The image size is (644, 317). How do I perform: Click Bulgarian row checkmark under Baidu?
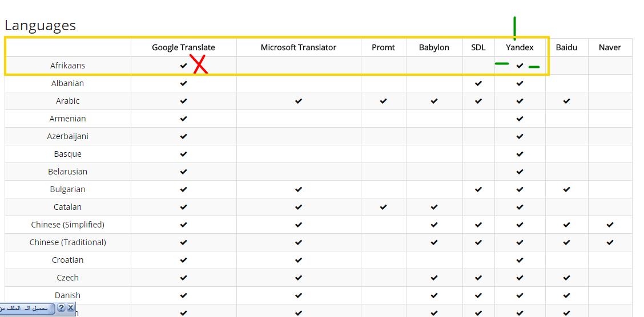(x=567, y=189)
